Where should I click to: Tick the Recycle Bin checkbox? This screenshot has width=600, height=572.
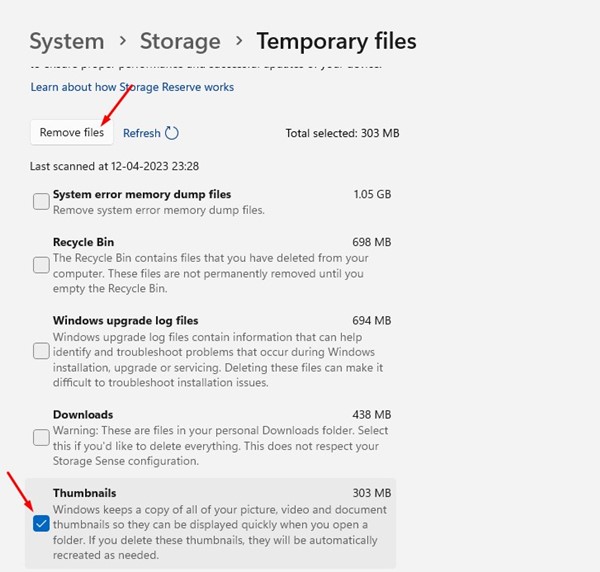[x=41, y=264]
